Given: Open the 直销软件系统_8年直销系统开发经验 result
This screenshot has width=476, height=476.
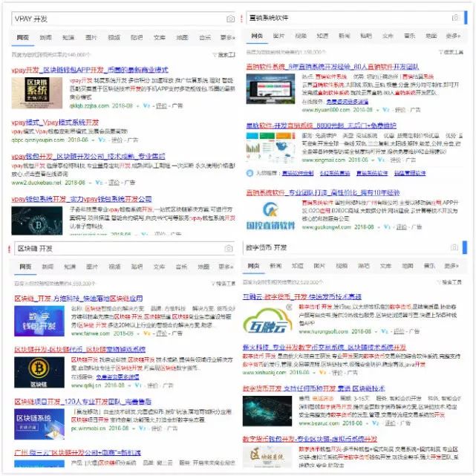Looking at the screenshot, I should (x=333, y=67).
